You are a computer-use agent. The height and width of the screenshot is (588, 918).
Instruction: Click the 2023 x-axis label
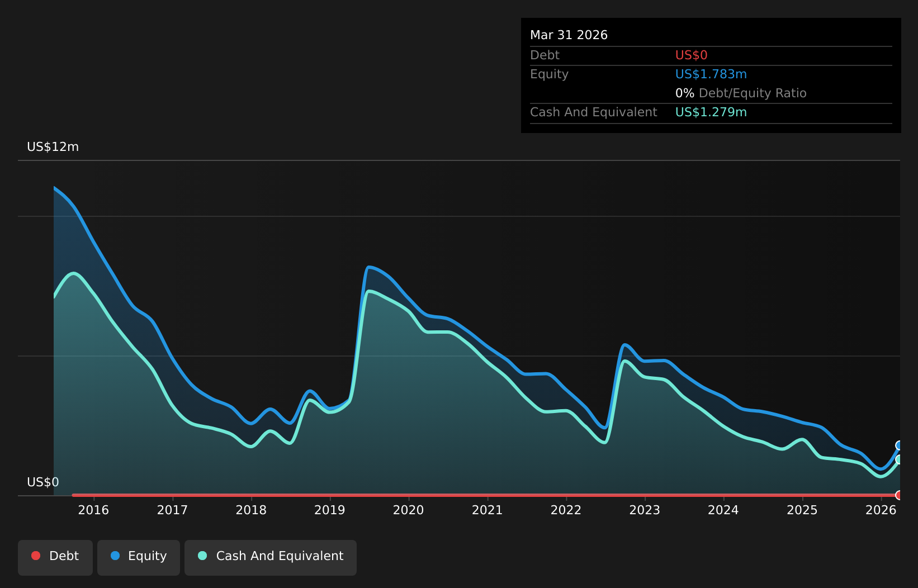(x=645, y=510)
